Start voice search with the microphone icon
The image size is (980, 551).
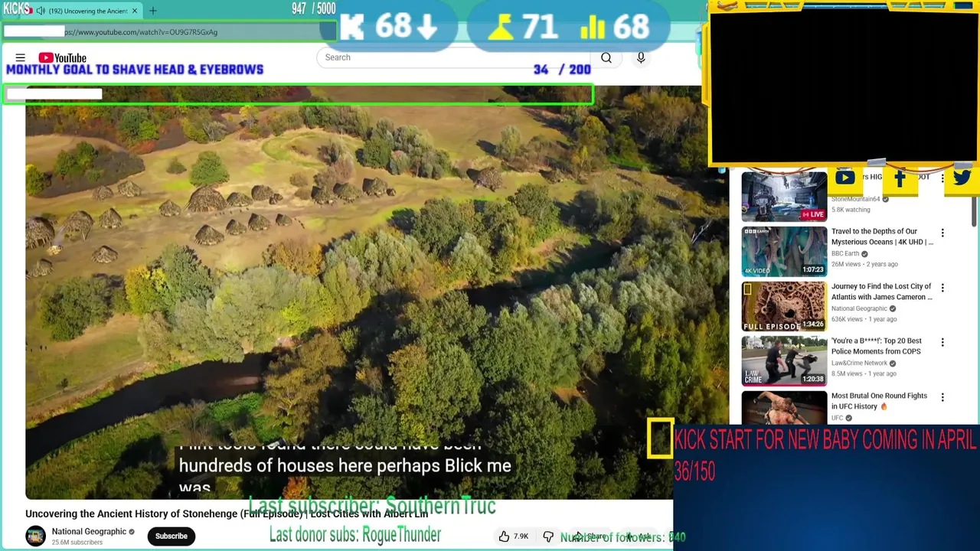tap(641, 57)
